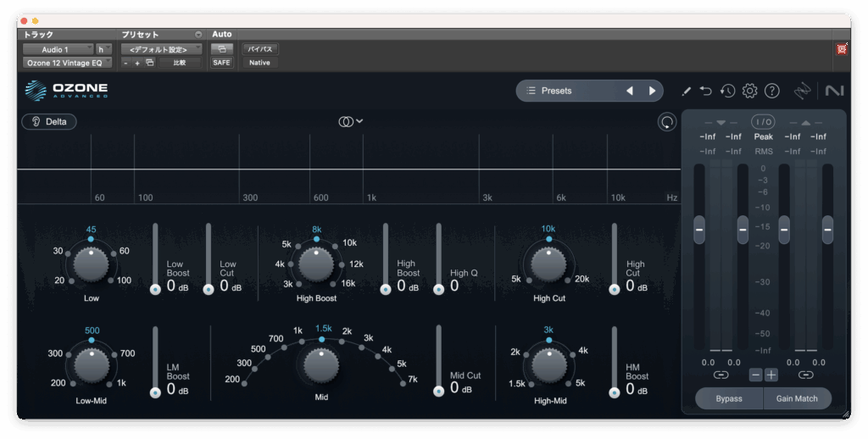Click the pencil edit icon

click(686, 91)
